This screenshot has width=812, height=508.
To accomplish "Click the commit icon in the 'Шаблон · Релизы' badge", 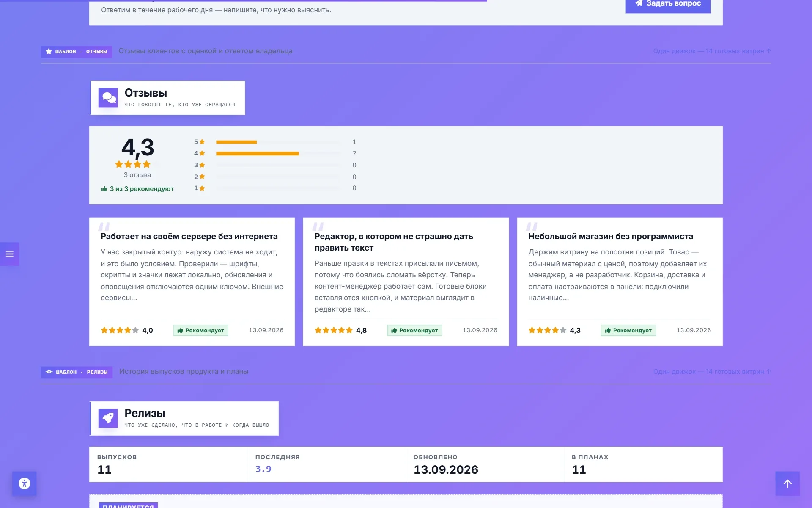I will 49,372.
